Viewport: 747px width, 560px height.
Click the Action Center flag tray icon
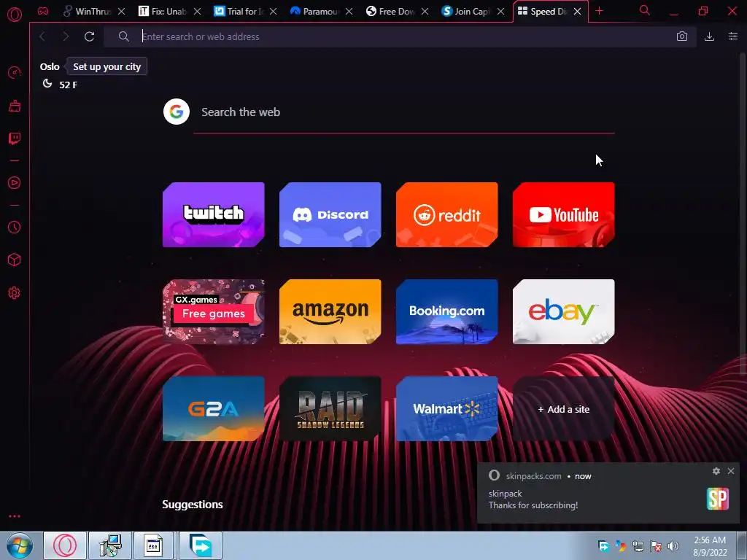(656, 546)
